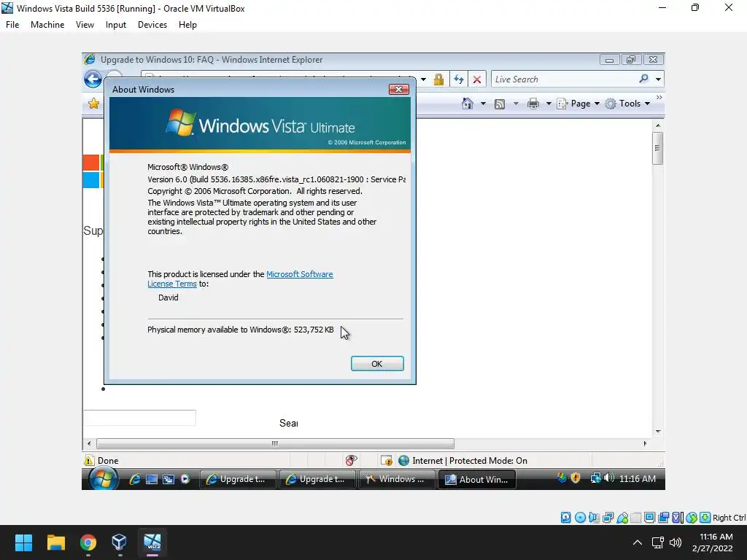Expand the Feeds button dropdown arrow
The width and height of the screenshot is (747, 560).
pyautogui.click(x=516, y=104)
